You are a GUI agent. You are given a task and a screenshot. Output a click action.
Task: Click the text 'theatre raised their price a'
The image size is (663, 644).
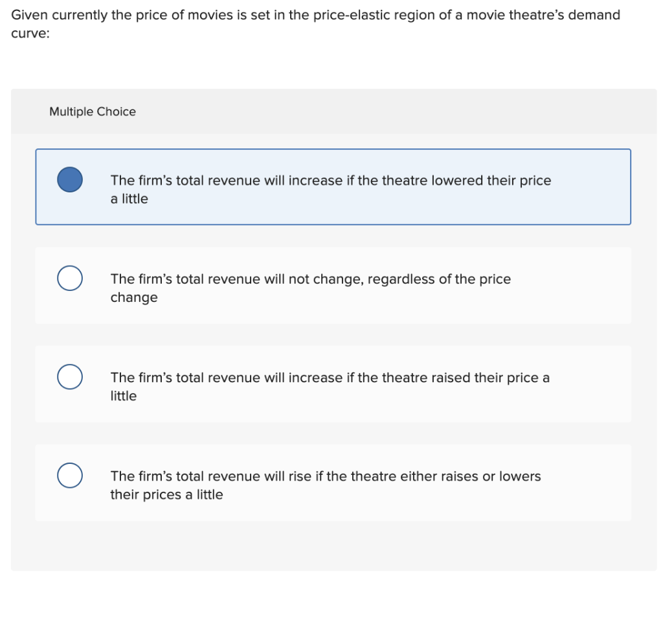453,378
